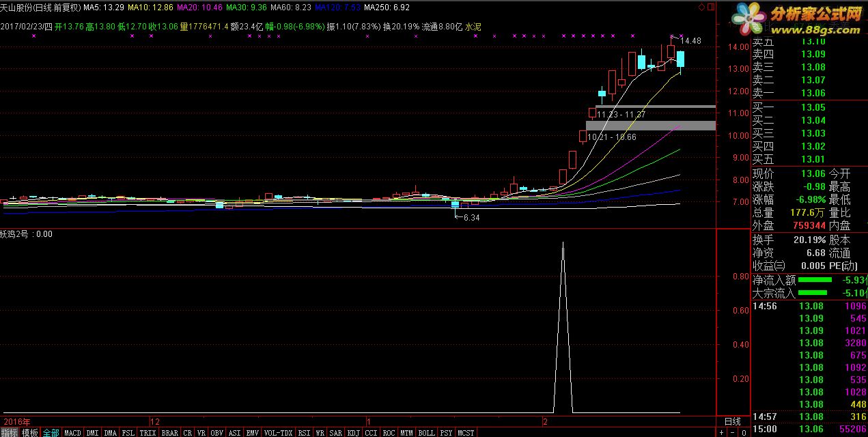Open the ASI indicator tab

click(x=235, y=433)
